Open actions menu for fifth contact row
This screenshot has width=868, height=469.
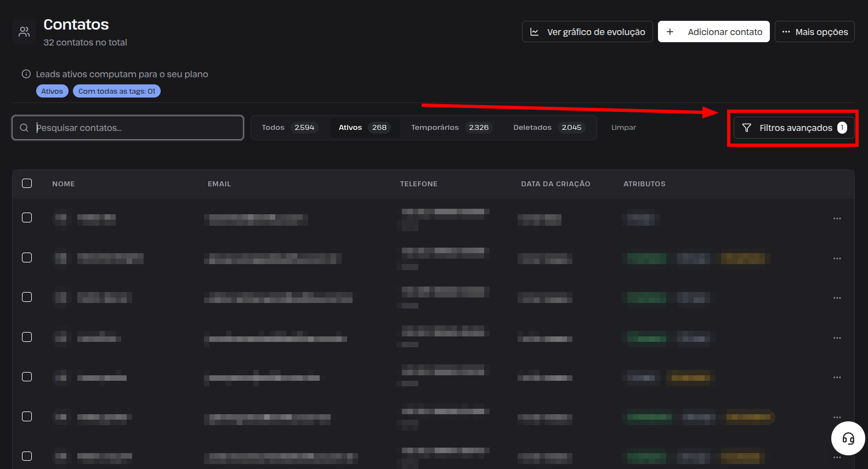coord(837,378)
